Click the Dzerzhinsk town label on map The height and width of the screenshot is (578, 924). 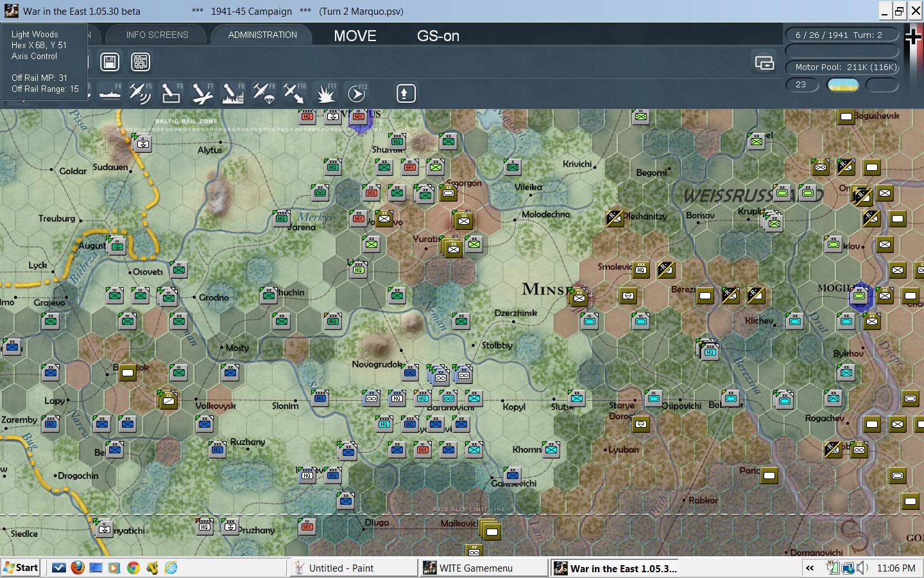[516, 313]
